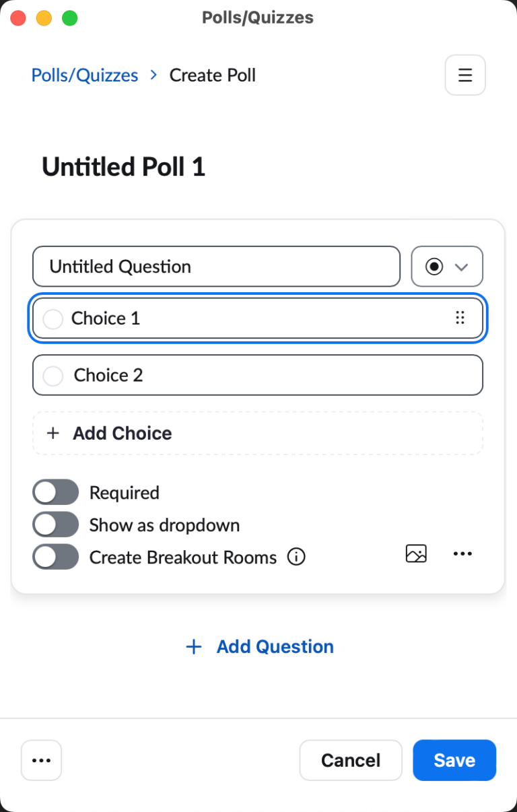Select the Untitled Poll 1 title

click(123, 166)
